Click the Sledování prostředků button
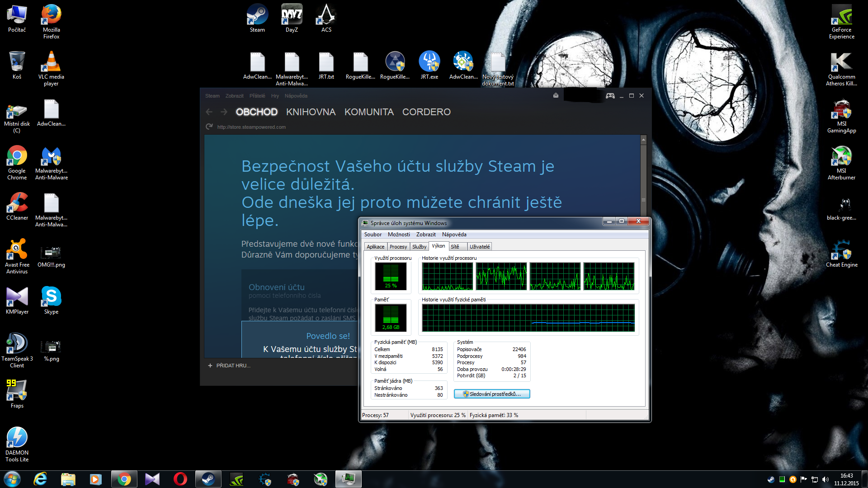The height and width of the screenshot is (488, 868). [x=492, y=394]
